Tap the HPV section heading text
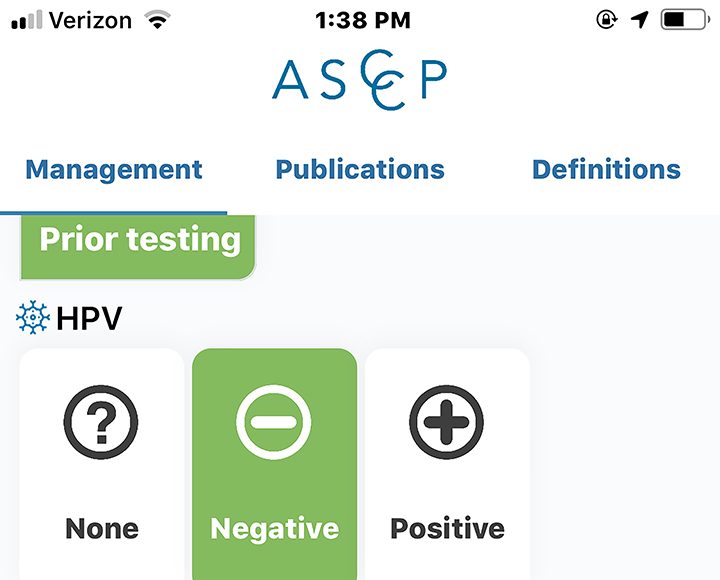720x580 pixels. point(89,318)
